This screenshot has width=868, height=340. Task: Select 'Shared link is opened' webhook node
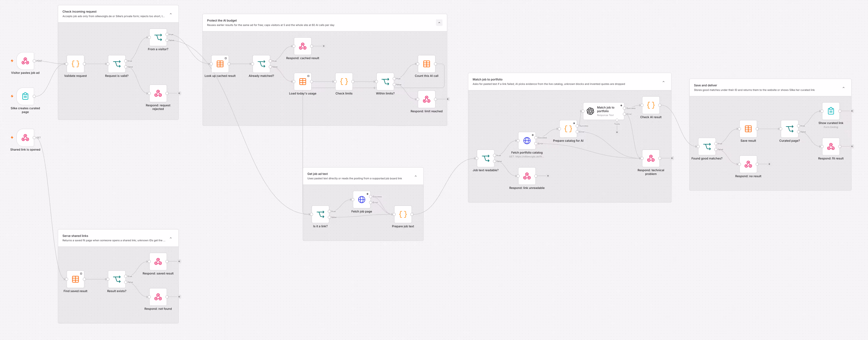pos(25,138)
